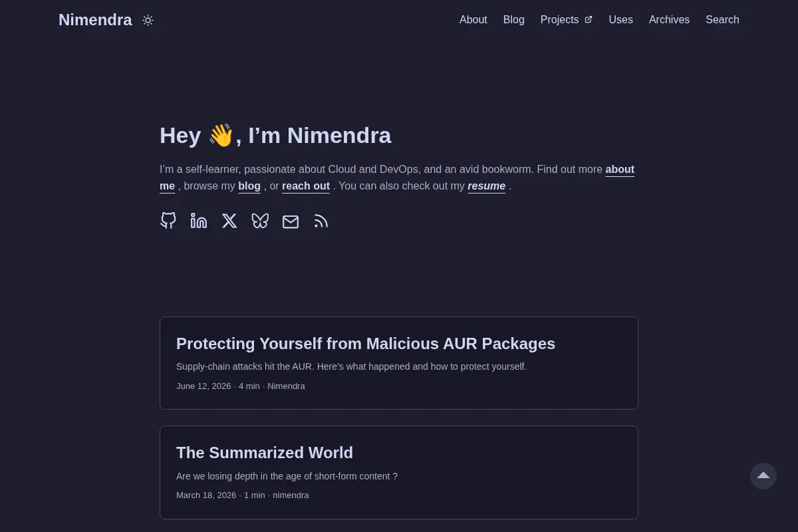The image size is (798, 532).
Task: Open the RSS feed icon
Action: (321, 221)
